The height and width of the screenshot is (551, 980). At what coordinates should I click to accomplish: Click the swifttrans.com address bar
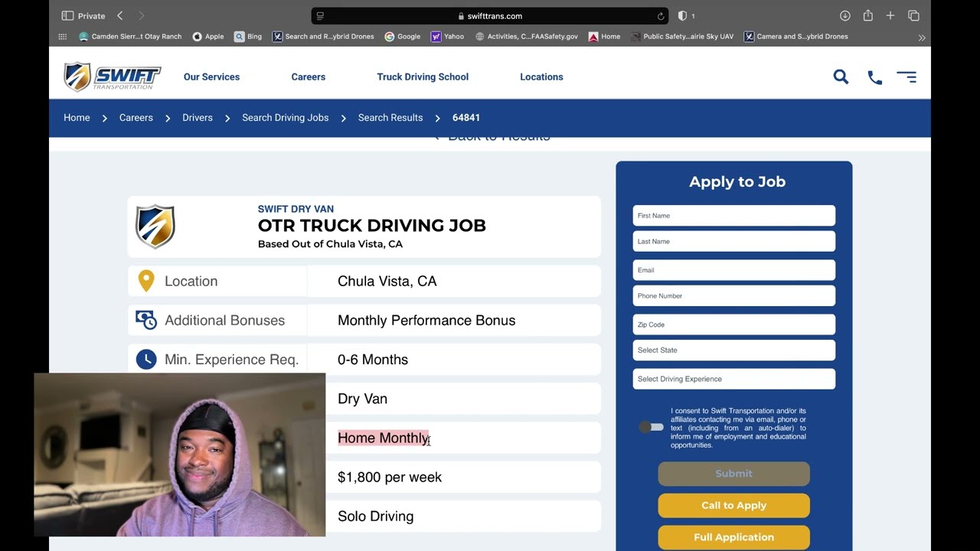pos(490,15)
